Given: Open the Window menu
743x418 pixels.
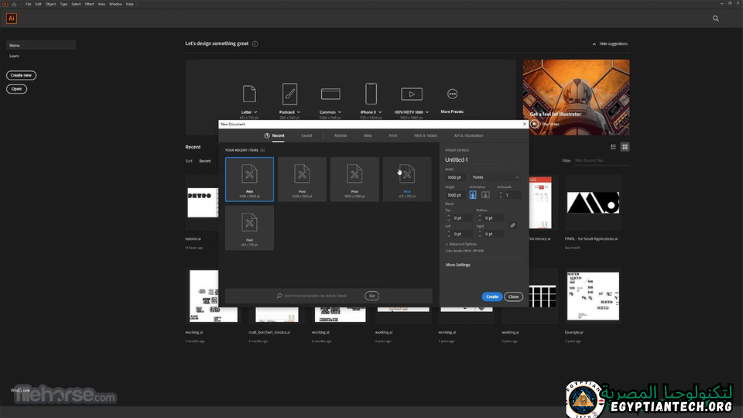Looking at the screenshot, I should click(116, 4).
